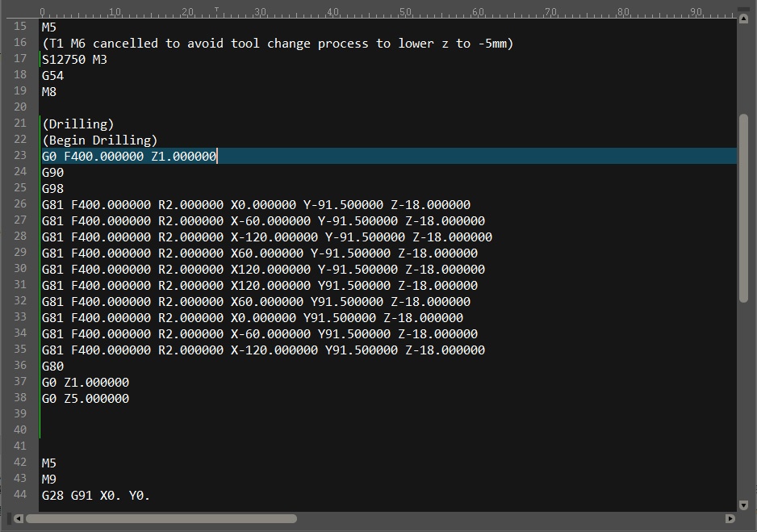The width and height of the screenshot is (757, 532).
Task: Click the G80 line
Action: pos(53,367)
